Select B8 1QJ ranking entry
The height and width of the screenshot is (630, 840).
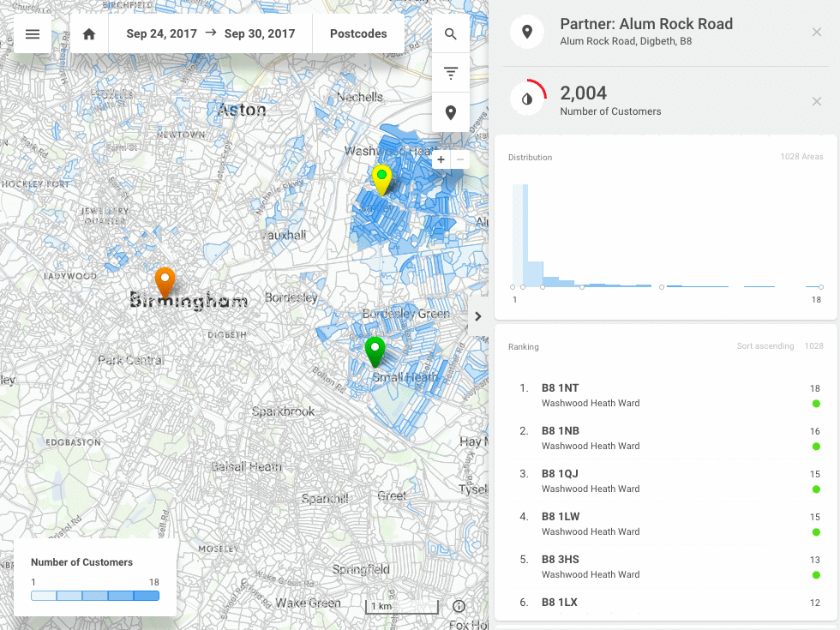[590, 481]
